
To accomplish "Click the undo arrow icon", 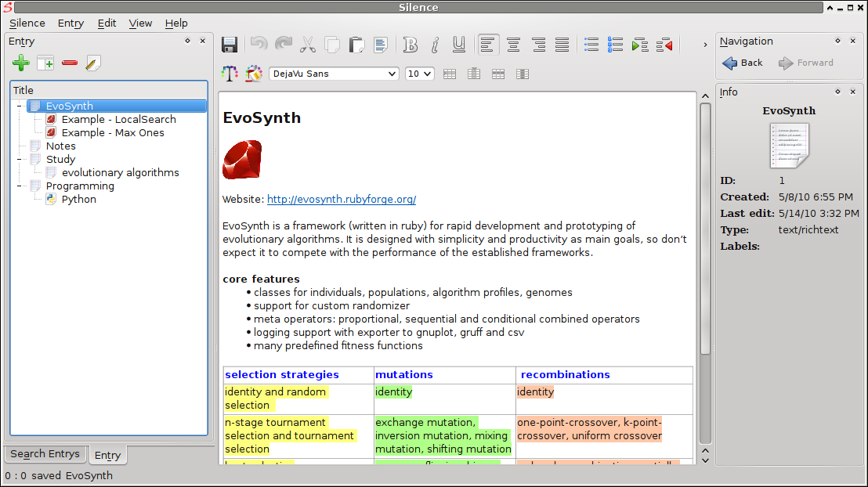I will (259, 45).
